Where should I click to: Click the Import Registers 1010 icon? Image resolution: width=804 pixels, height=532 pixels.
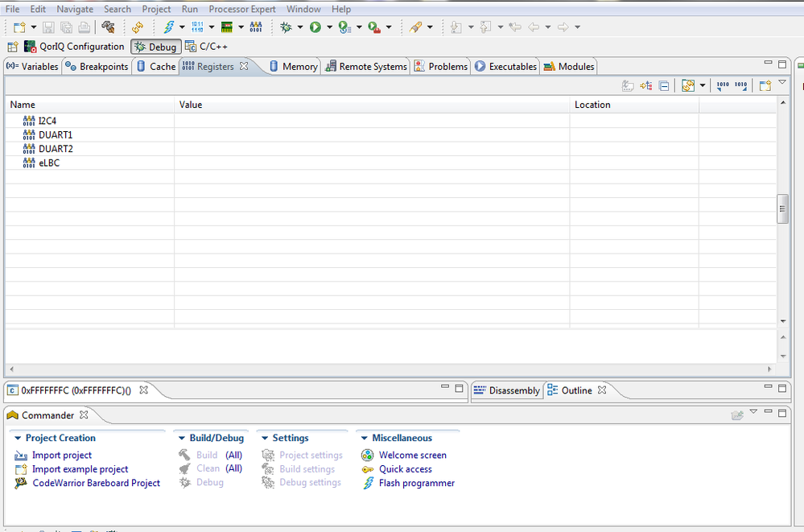[x=723, y=85]
